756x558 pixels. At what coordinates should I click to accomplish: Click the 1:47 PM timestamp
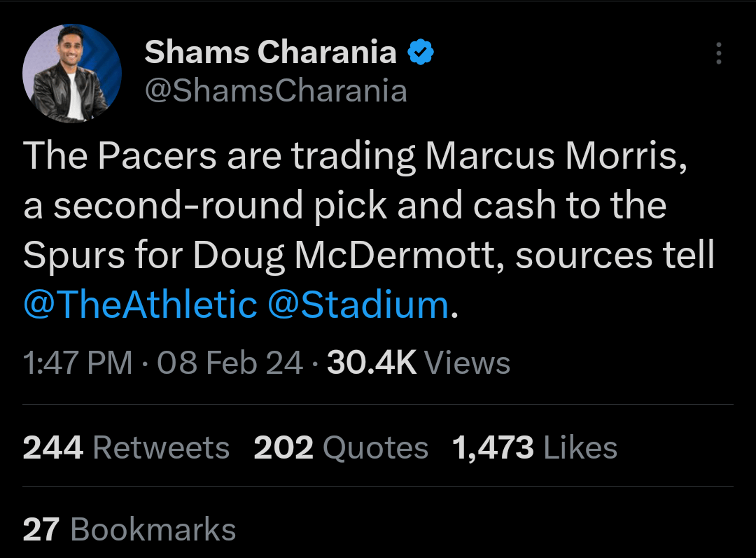point(77,363)
